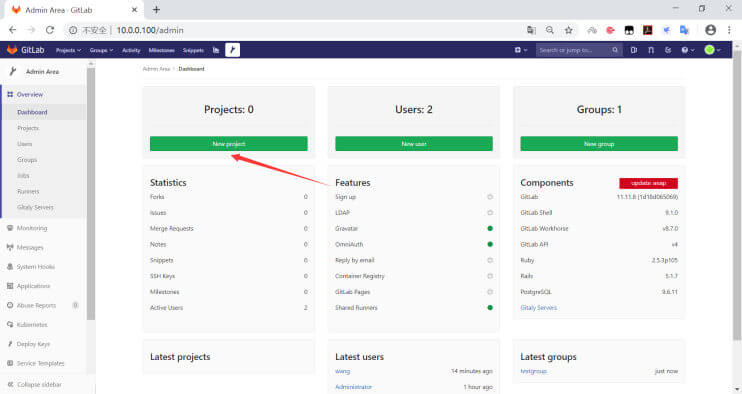Bookmark this page with the star icon
Viewport: 742px width, 394px height.
coord(568,30)
